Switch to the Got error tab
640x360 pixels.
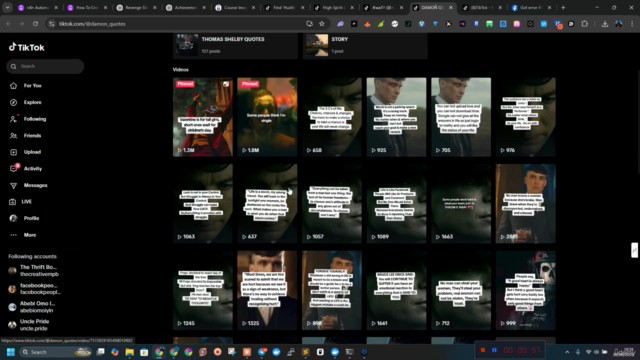coord(532,7)
